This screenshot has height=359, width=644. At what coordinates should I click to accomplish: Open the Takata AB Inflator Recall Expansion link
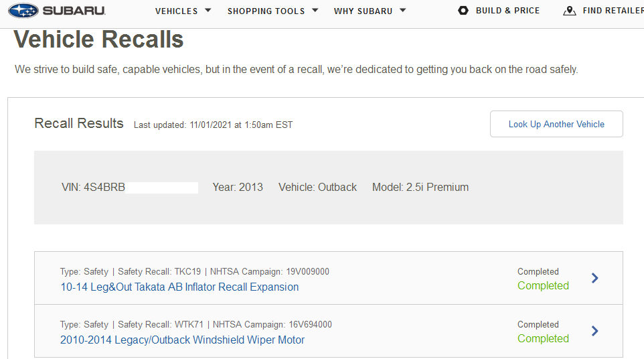point(179,287)
